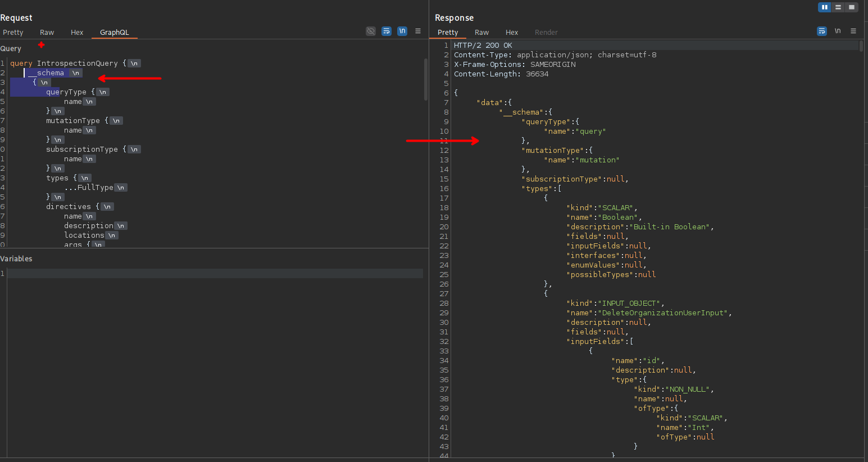Switch to the Response Hex tab
The image size is (868, 462).
click(512, 33)
